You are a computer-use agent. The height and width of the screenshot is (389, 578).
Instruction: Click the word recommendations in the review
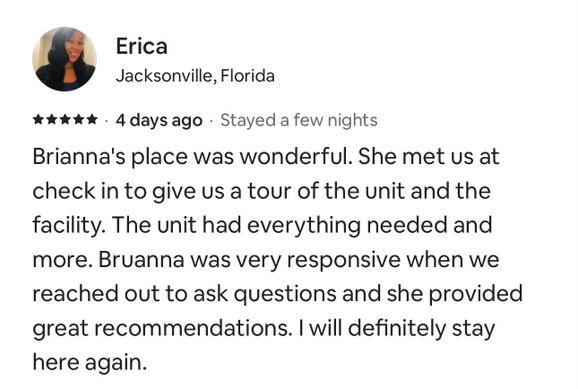pyautogui.click(x=192, y=328)
